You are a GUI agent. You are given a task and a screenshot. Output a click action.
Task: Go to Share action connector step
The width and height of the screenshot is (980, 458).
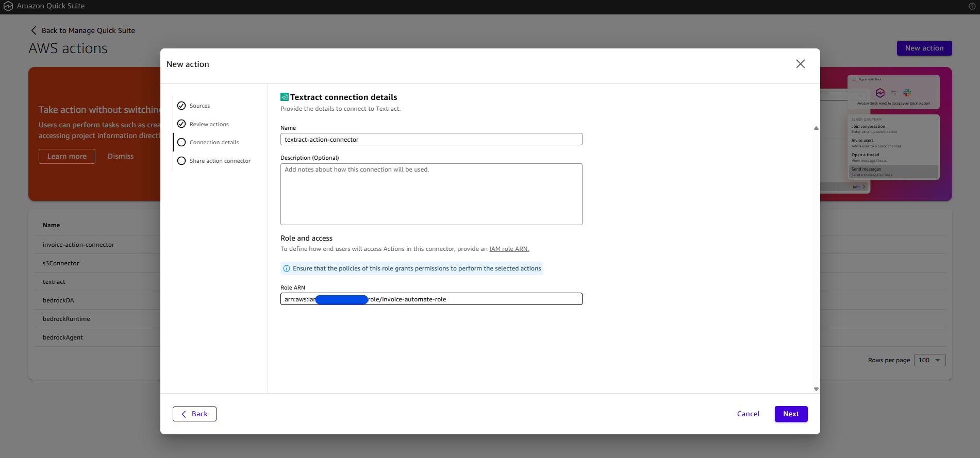point(220,161)
